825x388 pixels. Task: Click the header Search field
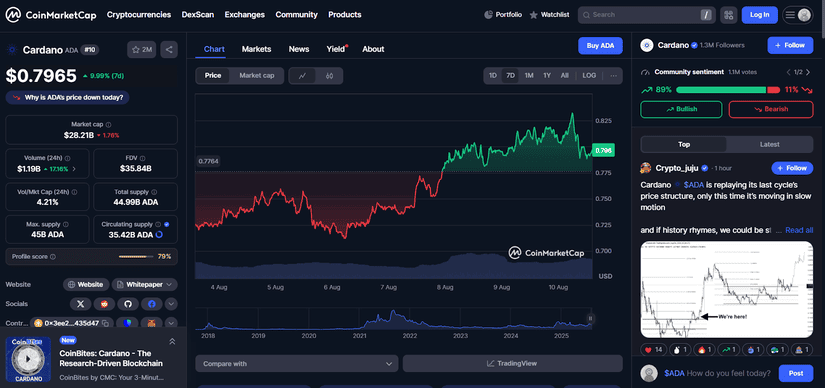(x=647, y=15)
